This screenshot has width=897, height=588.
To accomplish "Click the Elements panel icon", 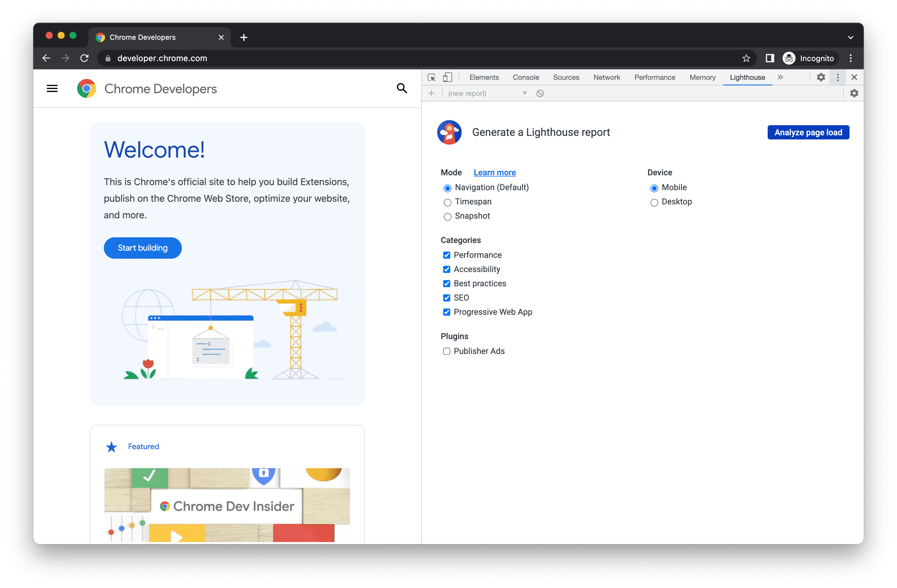I will pyautogui.click(x=484, y=77).
